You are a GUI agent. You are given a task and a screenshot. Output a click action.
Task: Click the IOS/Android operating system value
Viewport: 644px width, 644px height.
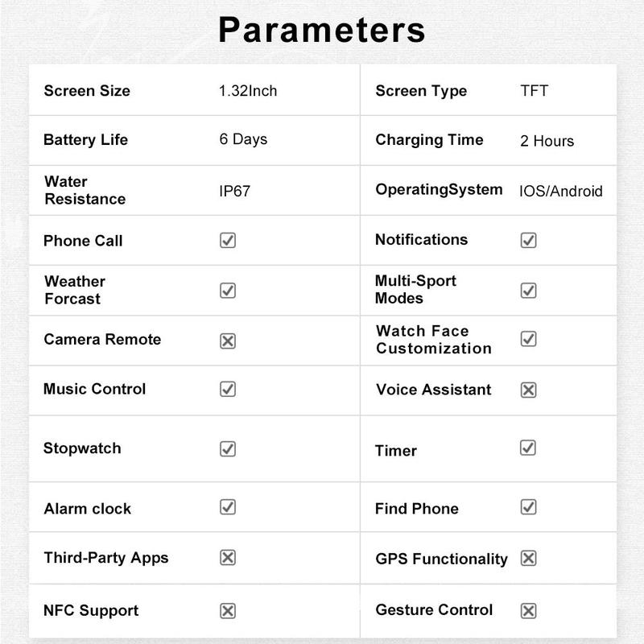pyautogui.click(x=560, y=192)
